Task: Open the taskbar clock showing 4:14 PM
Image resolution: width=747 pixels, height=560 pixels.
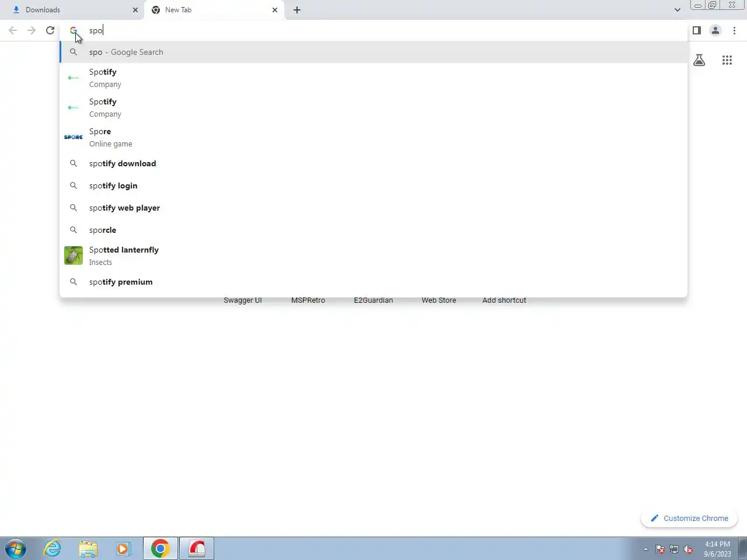Action: (x=717, y=549)
